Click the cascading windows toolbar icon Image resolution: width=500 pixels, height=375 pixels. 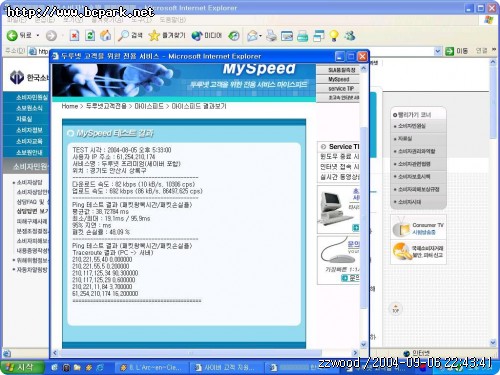319,35
